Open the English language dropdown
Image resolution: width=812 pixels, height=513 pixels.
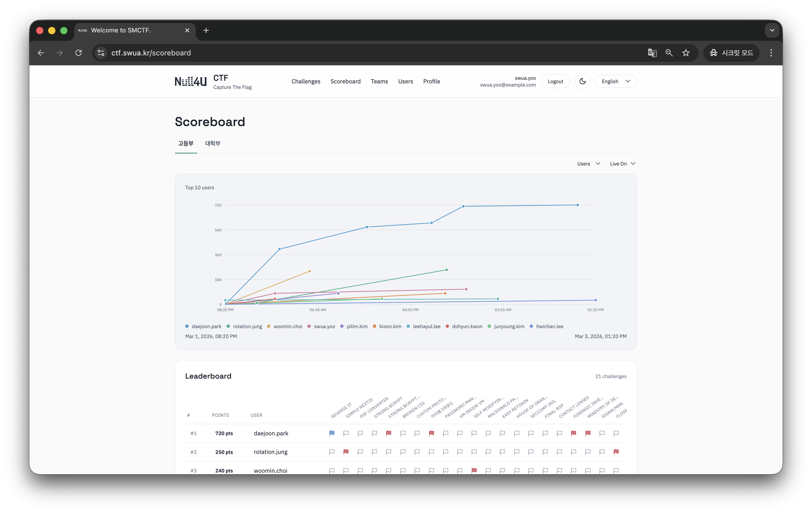point(615,81)
